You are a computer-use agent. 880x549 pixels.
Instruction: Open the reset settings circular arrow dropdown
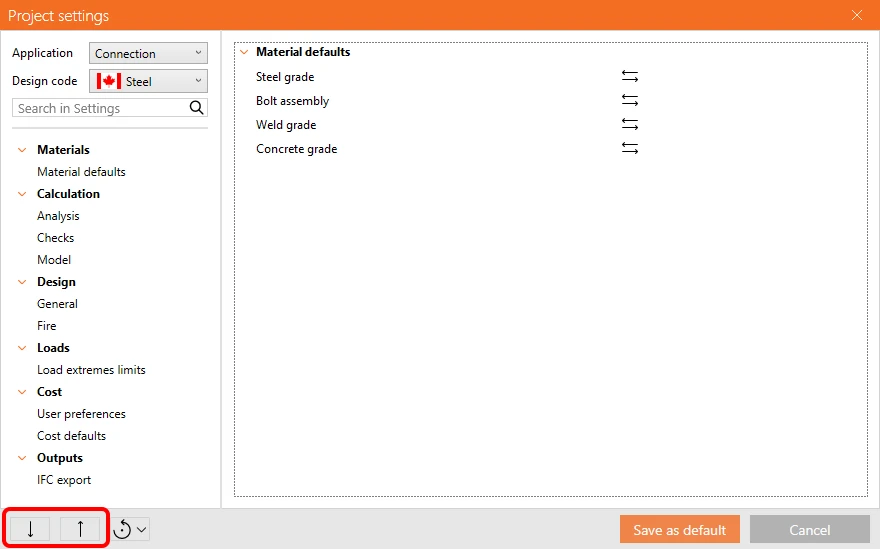tap(131, 529)
